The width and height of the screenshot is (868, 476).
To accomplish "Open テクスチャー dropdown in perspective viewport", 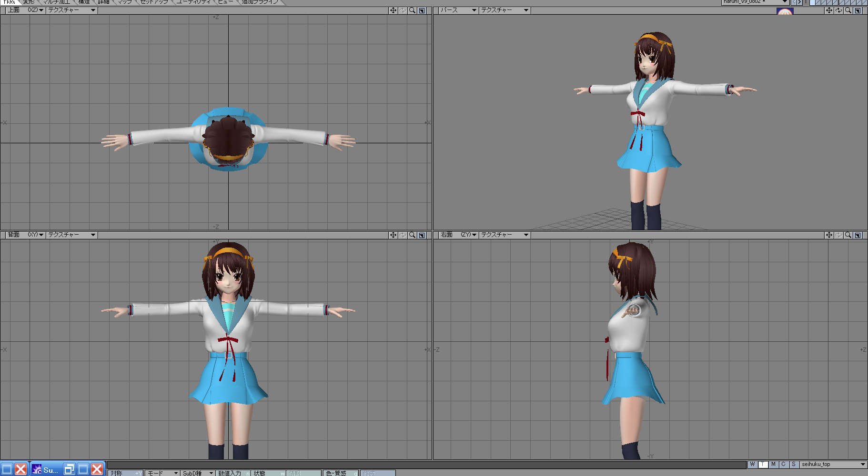I will tap(505, 10).
